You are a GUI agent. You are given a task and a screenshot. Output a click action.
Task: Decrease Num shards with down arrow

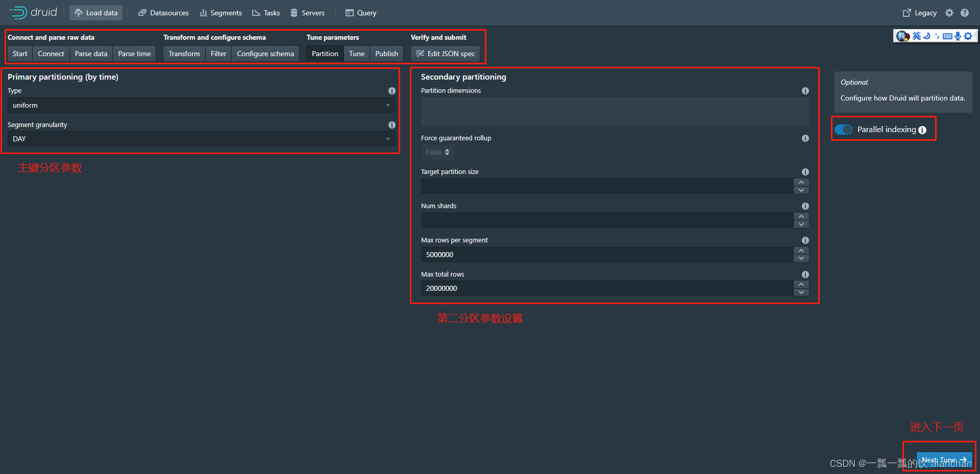[x=801, y=224]
